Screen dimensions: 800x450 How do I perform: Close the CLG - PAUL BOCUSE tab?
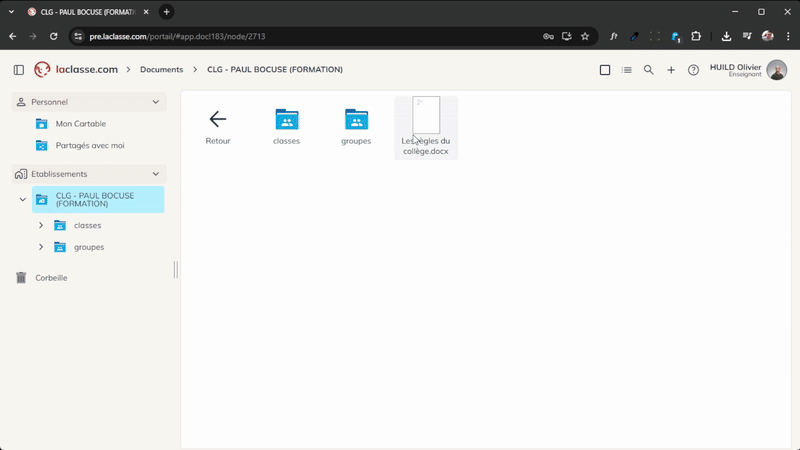[146, 12]
